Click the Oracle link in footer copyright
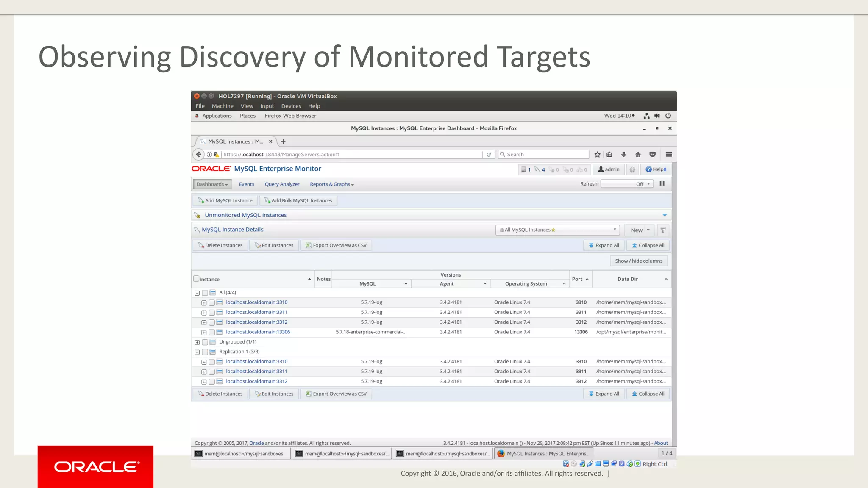868x488 pixels. tap(256, 443)
